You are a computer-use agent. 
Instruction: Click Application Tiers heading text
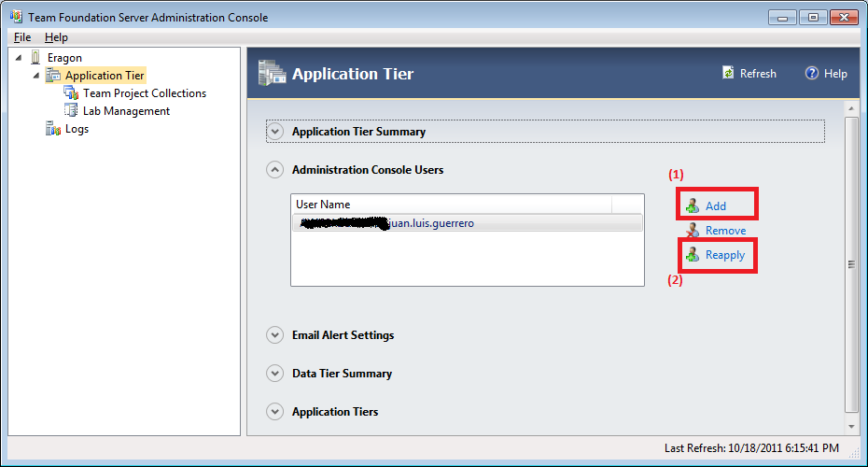335,412
